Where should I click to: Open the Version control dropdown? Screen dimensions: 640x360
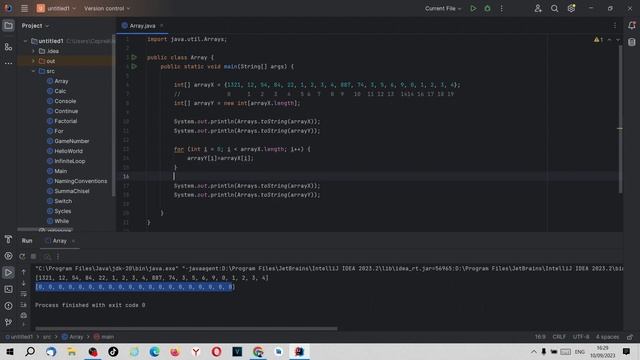pos(107,8)
